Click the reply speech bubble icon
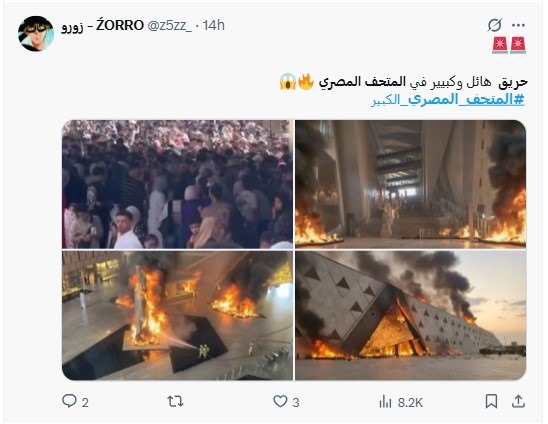Viewport: 548px width, 424px height. coord(69,401)
